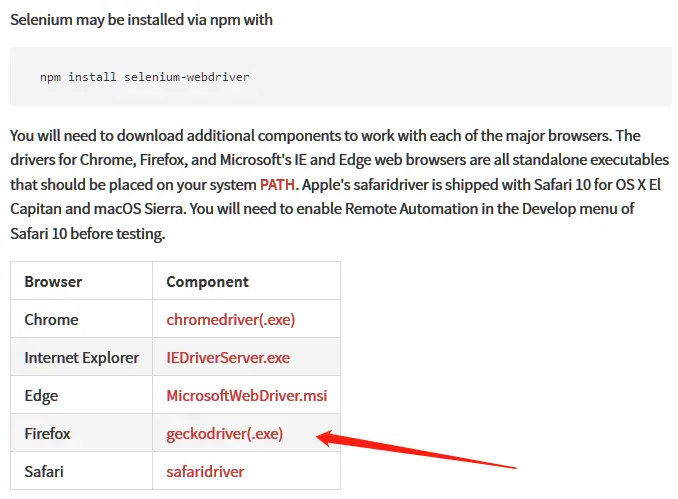This screenshot has height=499, width=678.
Task: Click the npm install selenium-webdriver code block
Action: pyautogui.click(x=341, y=77)
